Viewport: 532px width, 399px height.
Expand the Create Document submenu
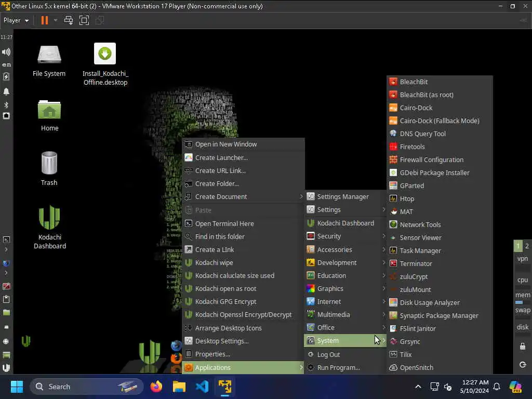pos(243,197)
